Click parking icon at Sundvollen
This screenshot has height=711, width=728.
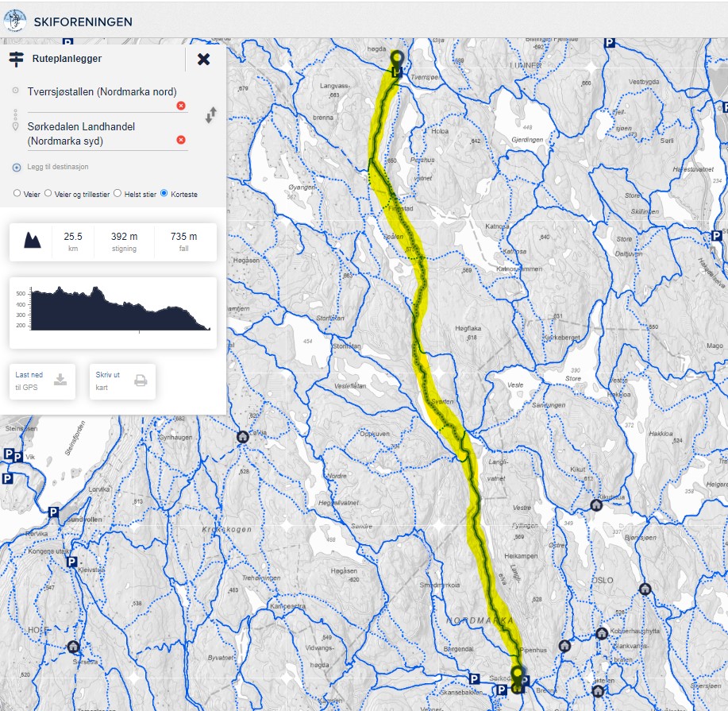pyautogui.click(x=53, y=512)
